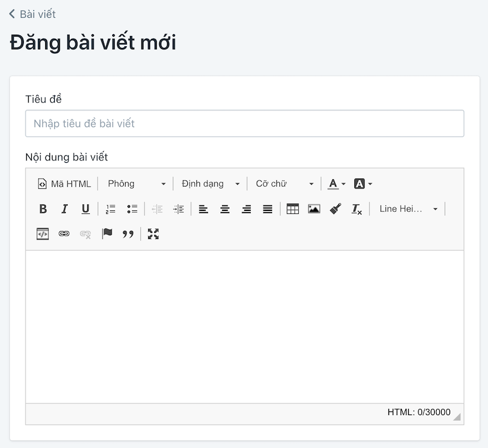Viewport: 488px width, 448px height.
Task: Enter fullscreen mode with the expand icon
Action: 153,233
